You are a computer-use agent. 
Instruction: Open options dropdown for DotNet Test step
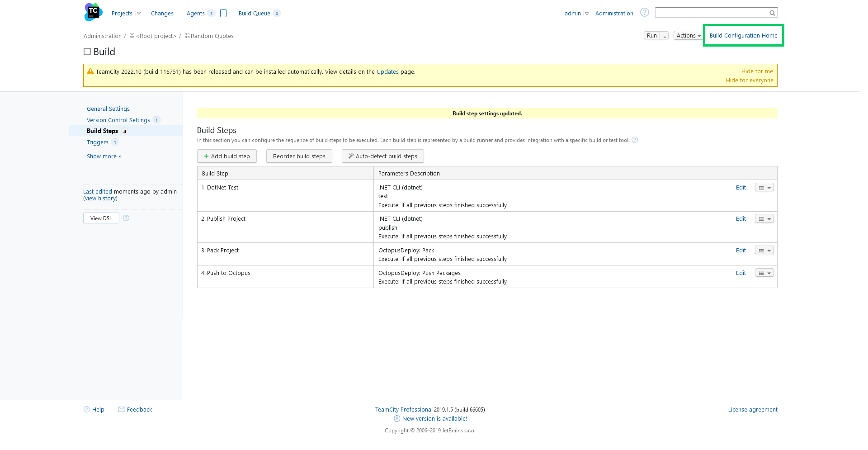pos(764,188)
